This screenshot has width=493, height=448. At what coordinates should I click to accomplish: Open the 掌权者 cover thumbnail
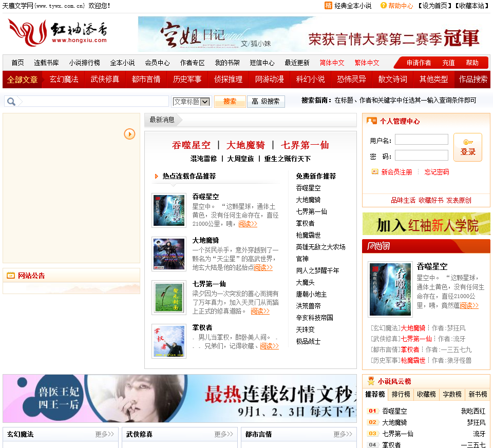click(x=169, y=341)
